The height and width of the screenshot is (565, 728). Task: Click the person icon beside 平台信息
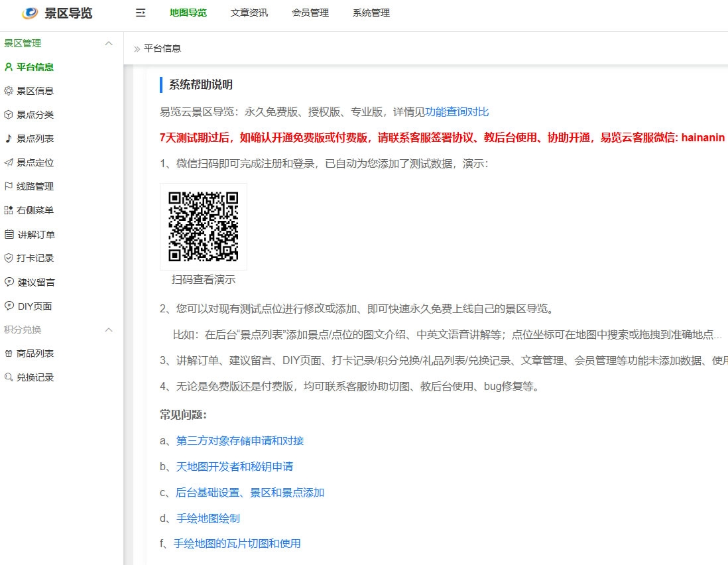tap(9, 67)
